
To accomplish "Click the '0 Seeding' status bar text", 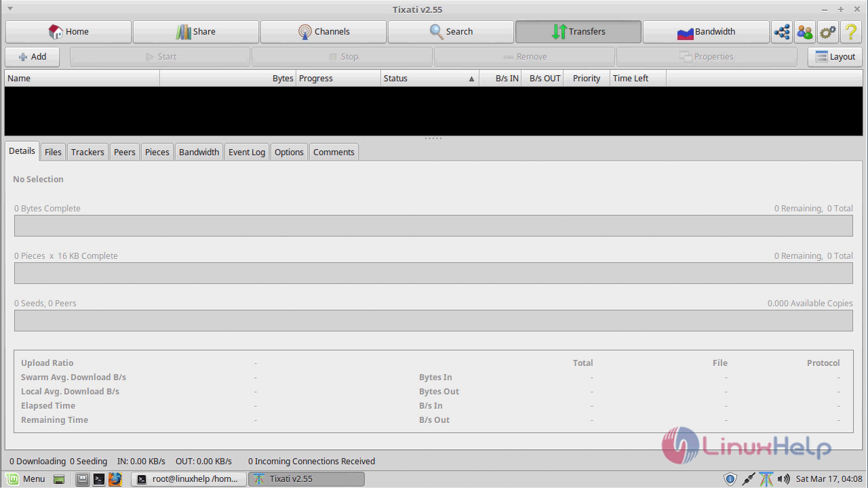I will [x=88, y=462].
